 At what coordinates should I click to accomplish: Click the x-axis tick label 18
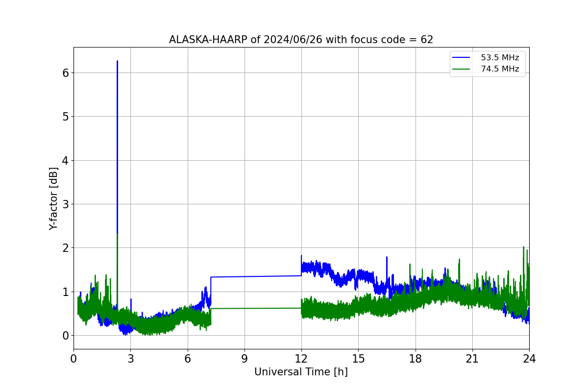(416, 359)
